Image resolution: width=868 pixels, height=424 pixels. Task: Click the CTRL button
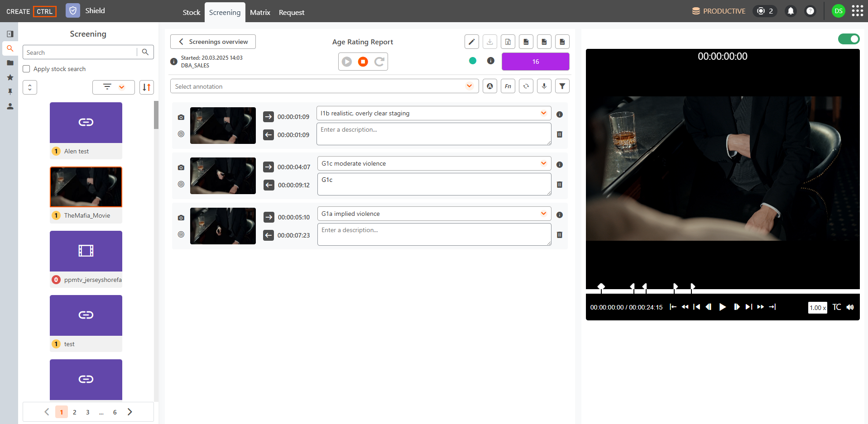44,11
